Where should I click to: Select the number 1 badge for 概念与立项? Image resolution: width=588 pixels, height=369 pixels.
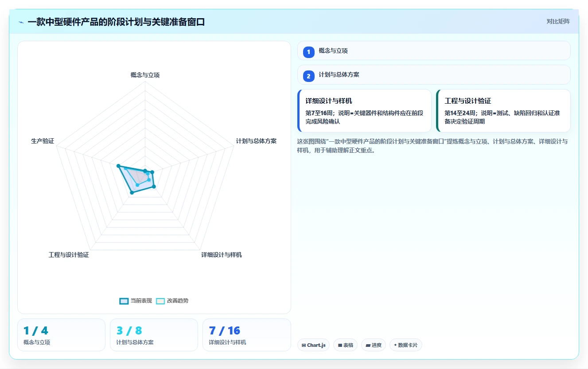click(x=309, y=52)
